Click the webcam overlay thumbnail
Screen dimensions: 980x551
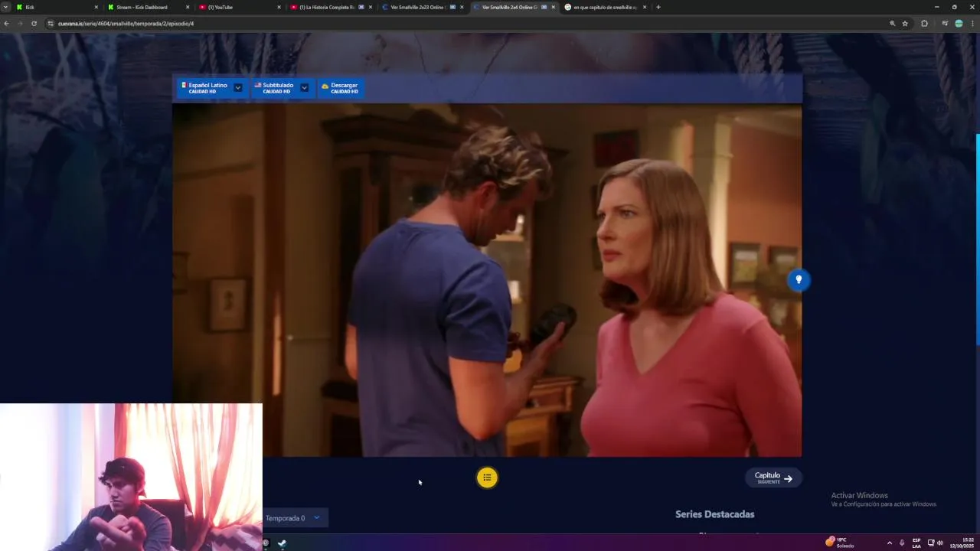click(x=131, y=478)
